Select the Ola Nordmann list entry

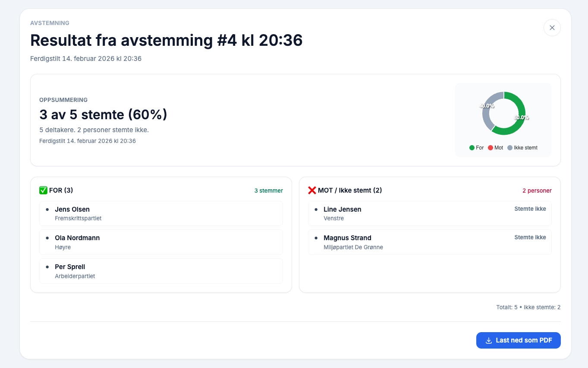pyautogui.click(x=160, y=242)
